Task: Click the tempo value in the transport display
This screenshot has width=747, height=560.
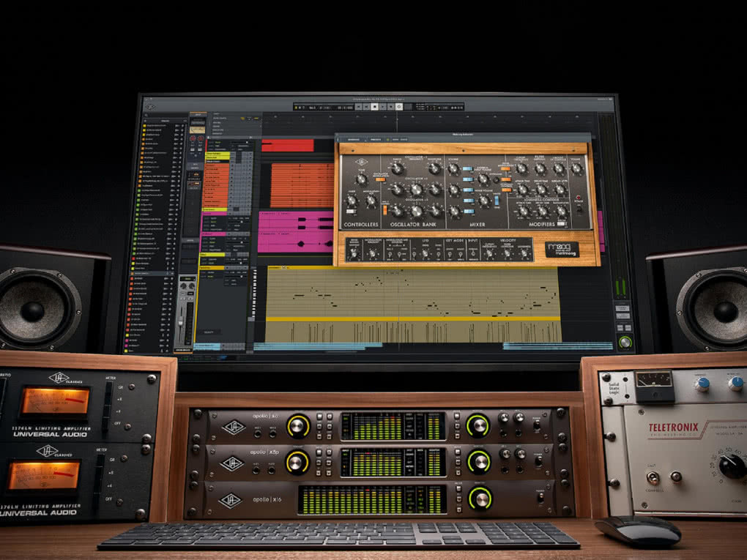Action: [312, 108]
